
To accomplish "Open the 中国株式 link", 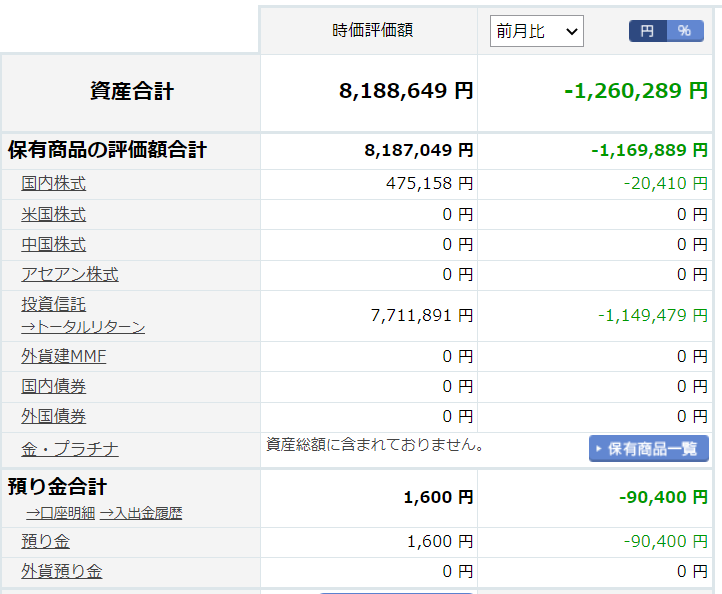I will click(x=53, y=244).
